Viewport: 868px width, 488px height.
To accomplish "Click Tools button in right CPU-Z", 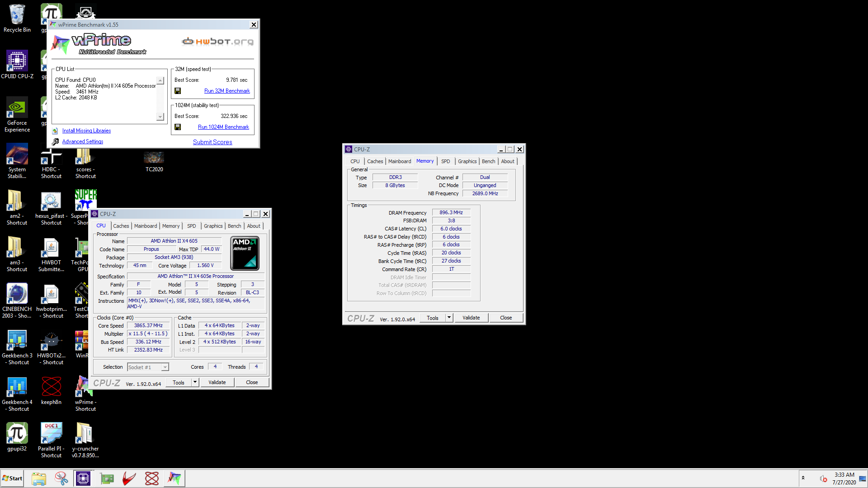I will [433, 318].
